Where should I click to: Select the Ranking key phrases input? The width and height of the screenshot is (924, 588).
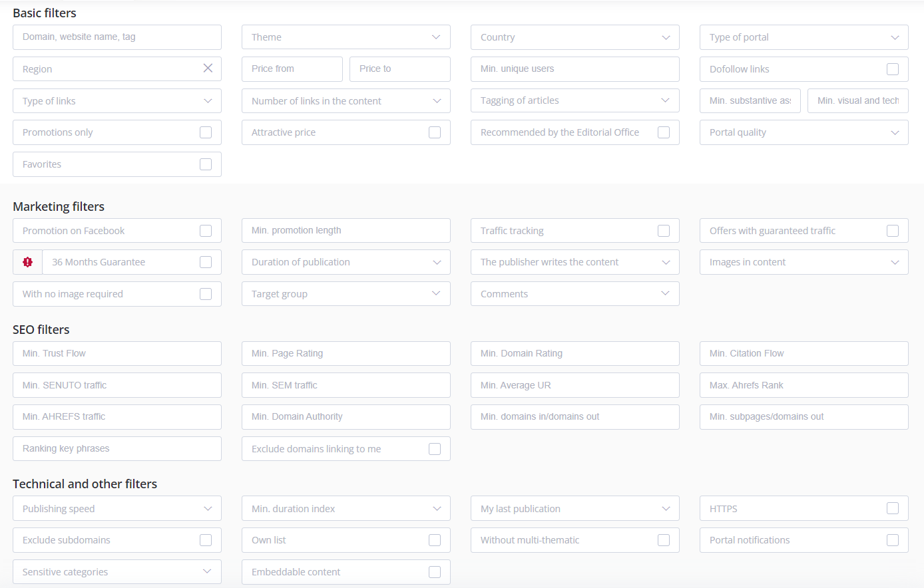(116, 449)
